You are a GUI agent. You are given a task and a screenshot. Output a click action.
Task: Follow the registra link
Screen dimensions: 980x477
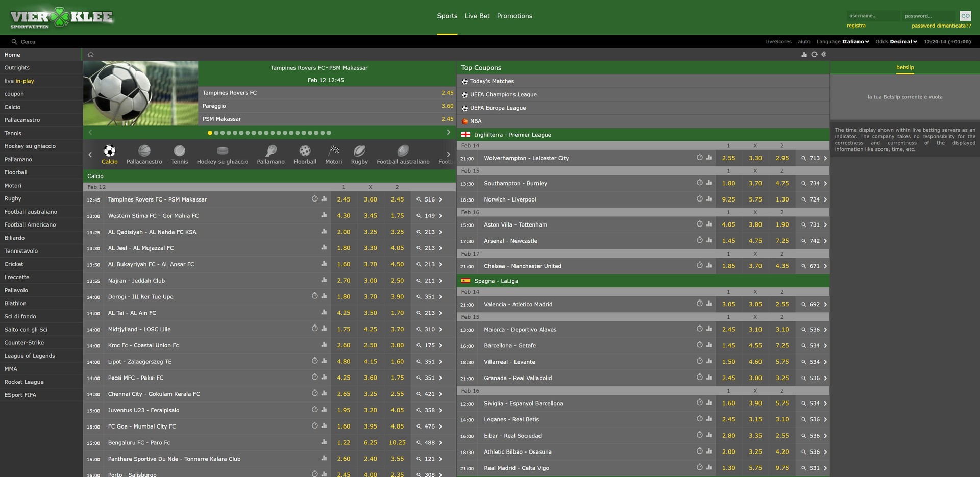point(856,26)
